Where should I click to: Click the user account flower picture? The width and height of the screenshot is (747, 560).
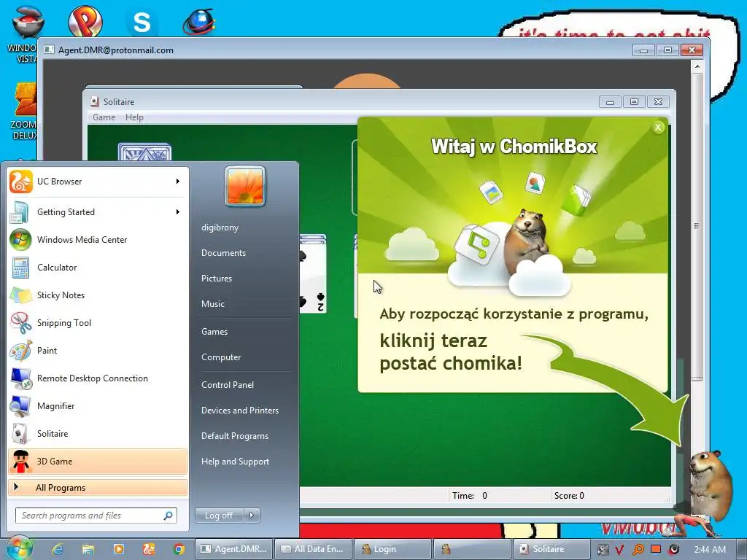[245, 186]
